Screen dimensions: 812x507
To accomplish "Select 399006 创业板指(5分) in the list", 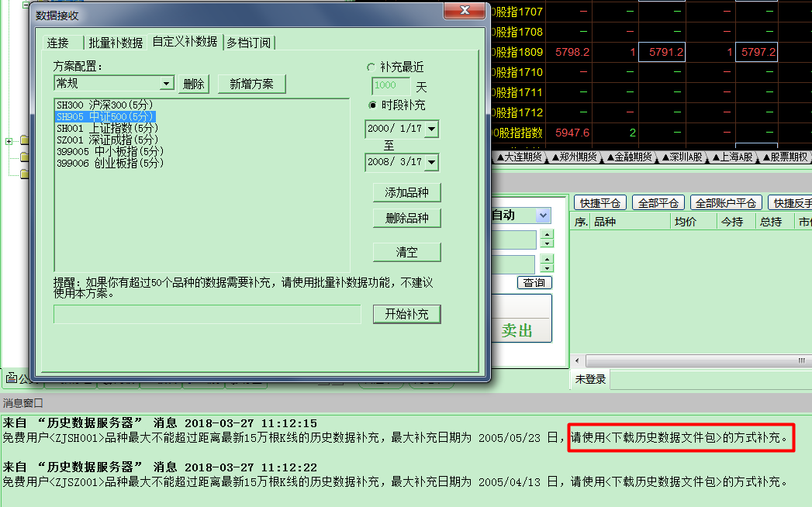I will (x=110, y=163).
